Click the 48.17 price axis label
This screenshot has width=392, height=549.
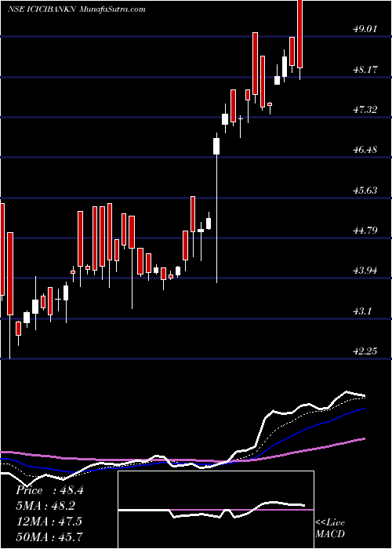tap(365, 69)
